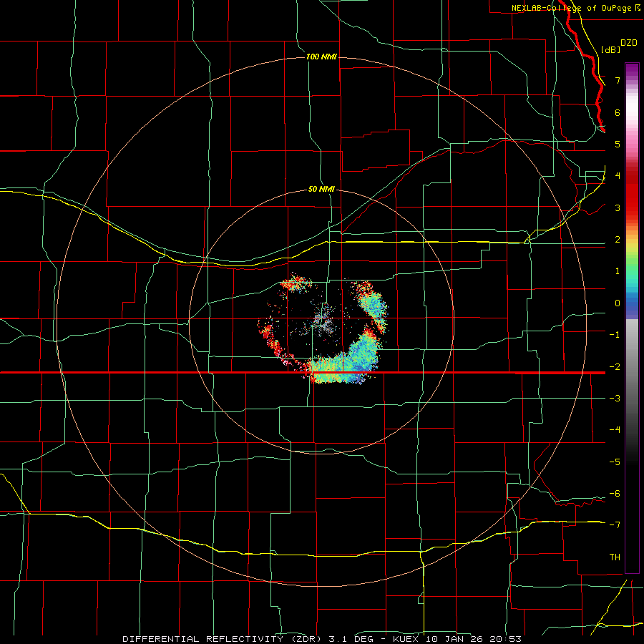This screenshot has height=644, width=644.
Task: Click the [dB] unit label
Action: (x=611, y=49)
